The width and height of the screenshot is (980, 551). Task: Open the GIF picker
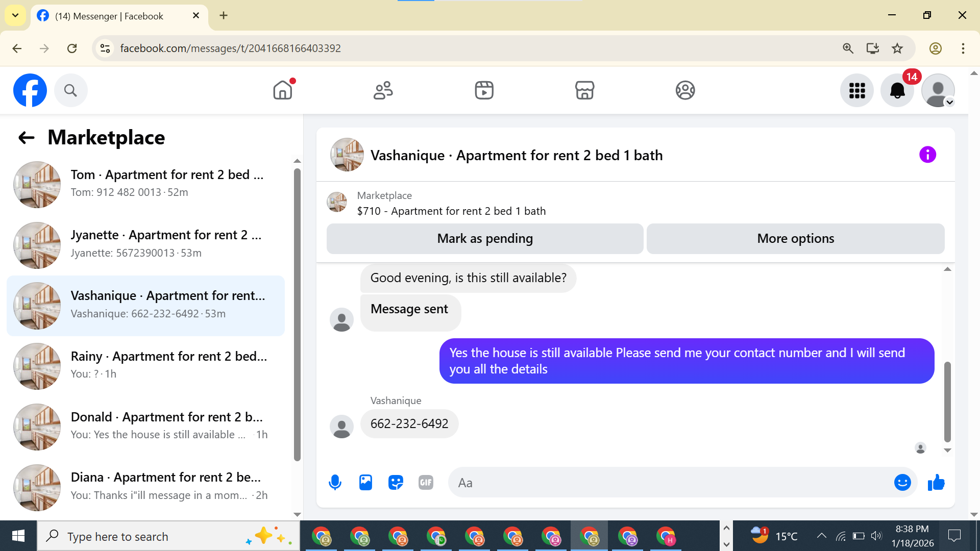coord(426,482)
